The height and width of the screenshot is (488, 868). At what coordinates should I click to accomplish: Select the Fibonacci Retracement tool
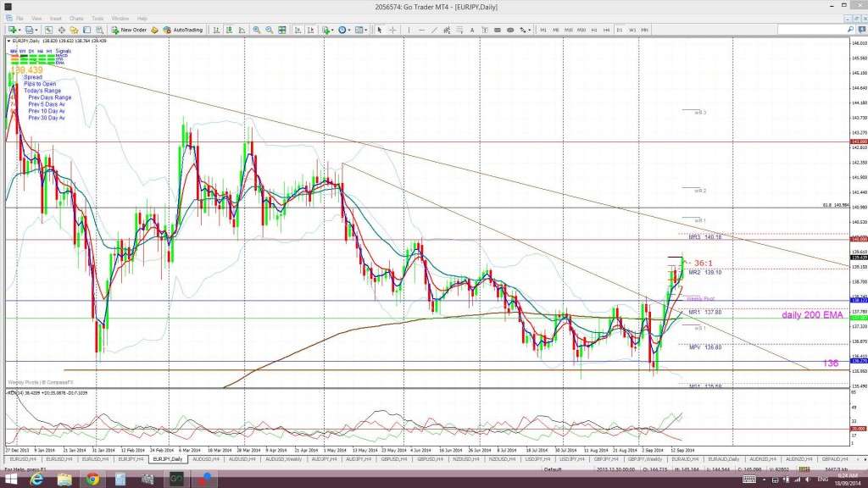(459, 30)
